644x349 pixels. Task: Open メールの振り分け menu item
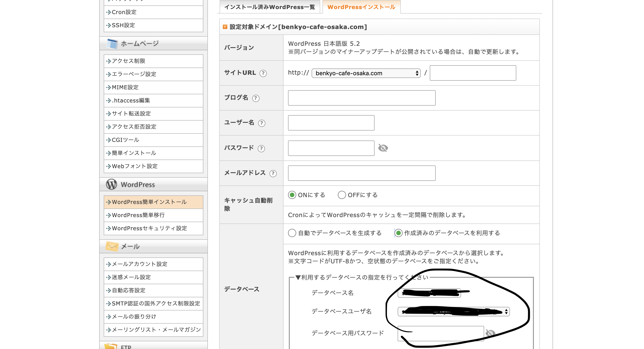154,316
